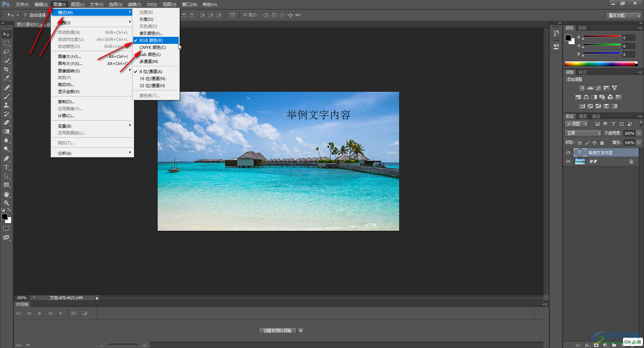Select 16 位/通道(N) bit depth
The height and width of the screenshot is (348, 644).
tap(156, 78)
